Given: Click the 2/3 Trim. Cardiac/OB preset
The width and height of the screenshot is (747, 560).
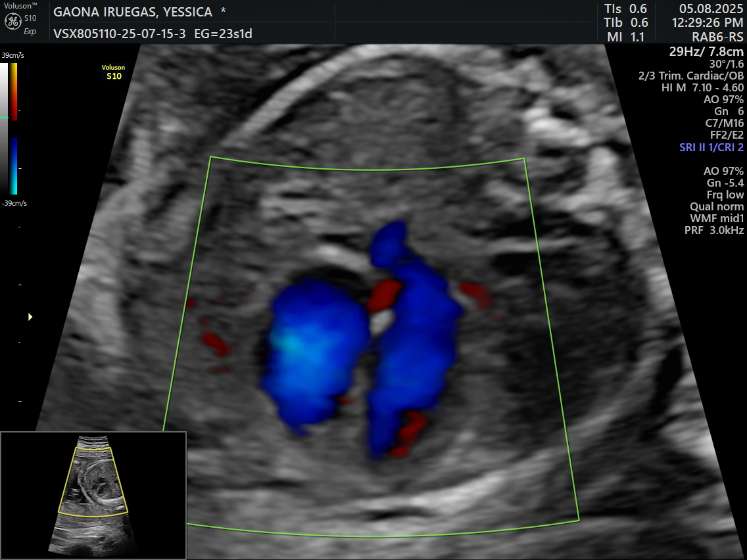Looking at the screenshot, I should point(691,76).
